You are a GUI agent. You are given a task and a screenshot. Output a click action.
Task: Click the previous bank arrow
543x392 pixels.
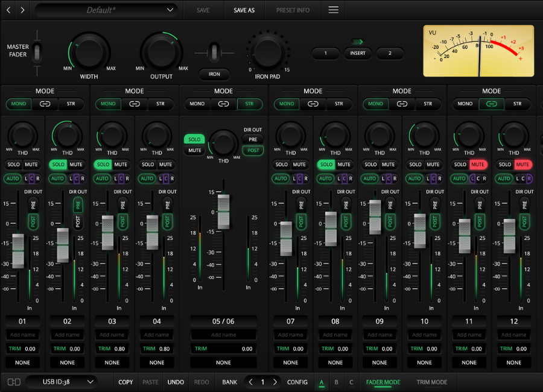(x=250, y=382)
